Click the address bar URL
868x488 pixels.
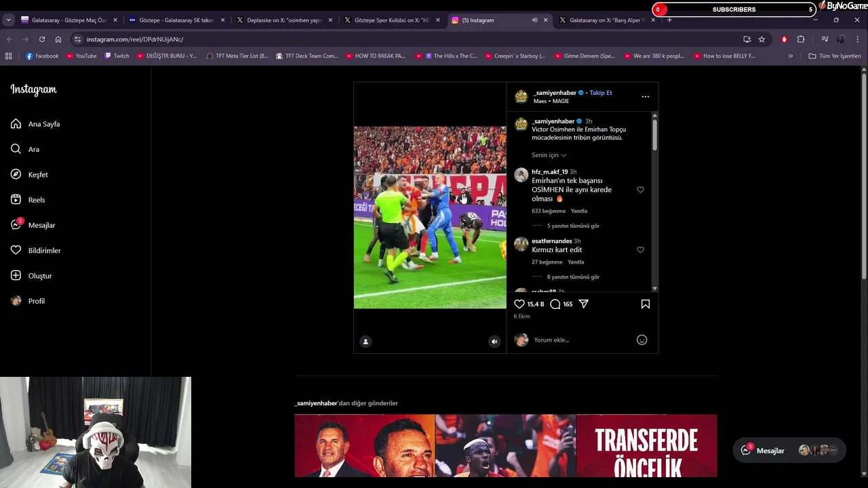pos(135,39)
